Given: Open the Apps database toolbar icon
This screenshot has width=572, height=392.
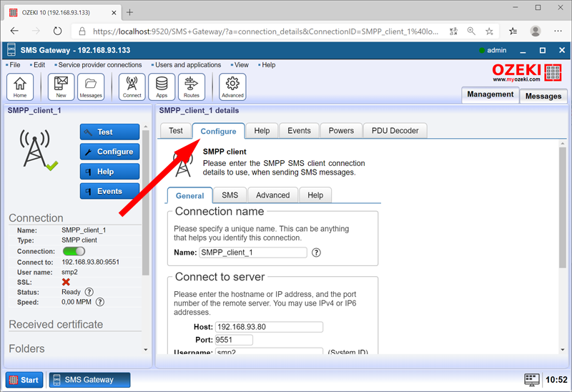Looking at the screenshot, I should (162, 87).
